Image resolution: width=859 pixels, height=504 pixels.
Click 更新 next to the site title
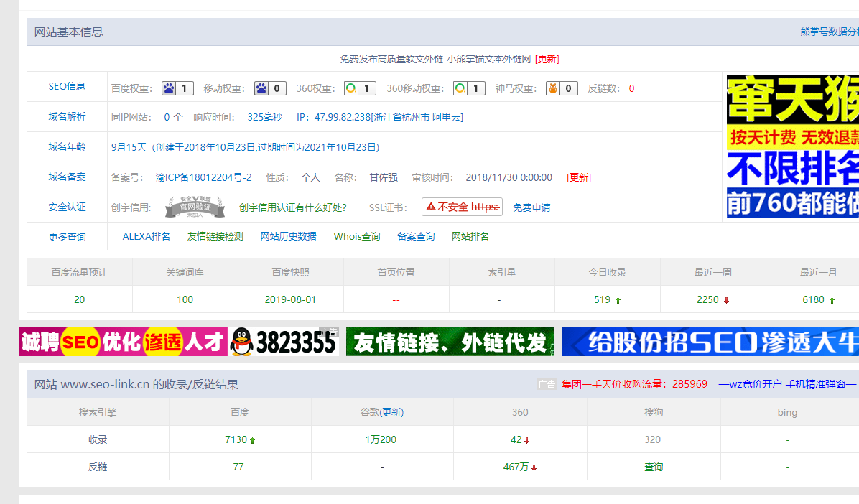tap(547, 59)
